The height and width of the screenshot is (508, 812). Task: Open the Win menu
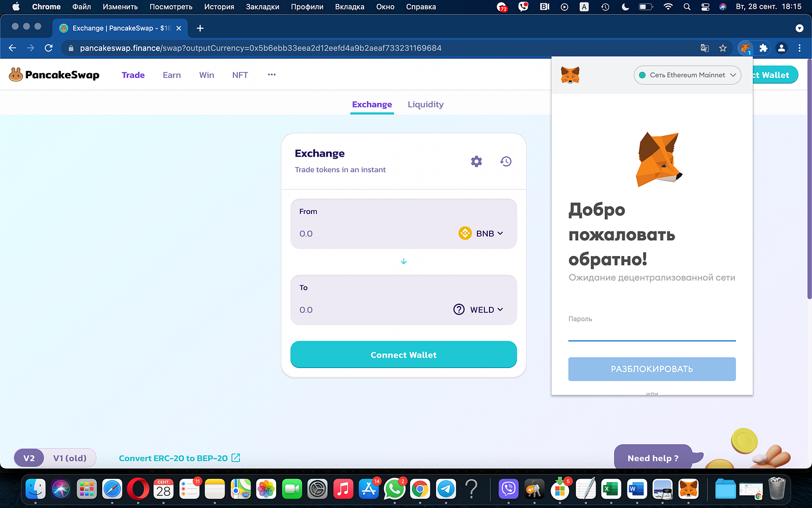(x=206, y=75)
